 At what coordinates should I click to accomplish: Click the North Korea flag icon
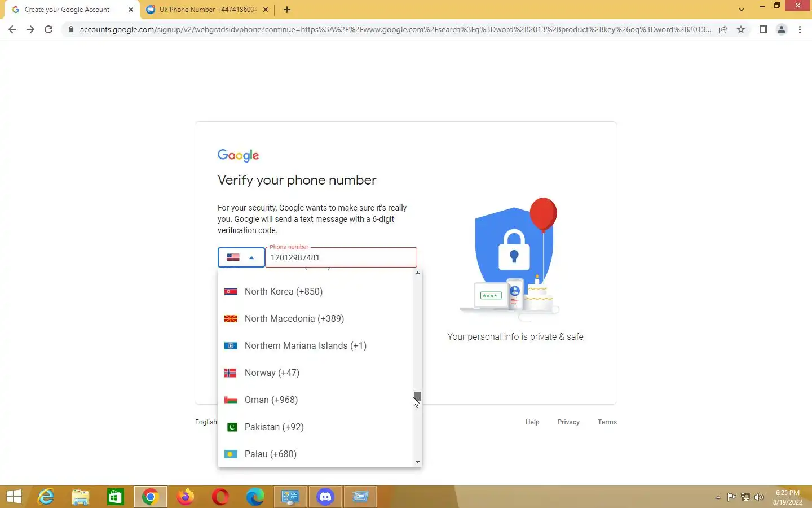pyautogui.click(x=231, y=292)
